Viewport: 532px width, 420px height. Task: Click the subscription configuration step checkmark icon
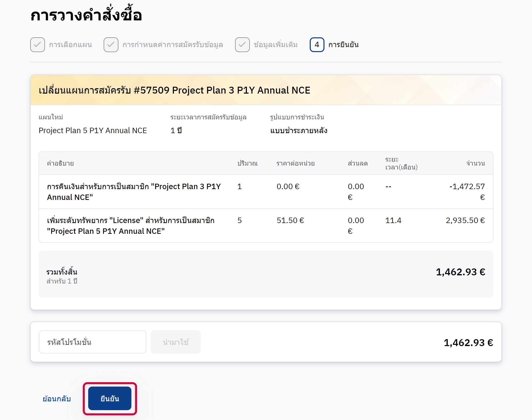111,44
